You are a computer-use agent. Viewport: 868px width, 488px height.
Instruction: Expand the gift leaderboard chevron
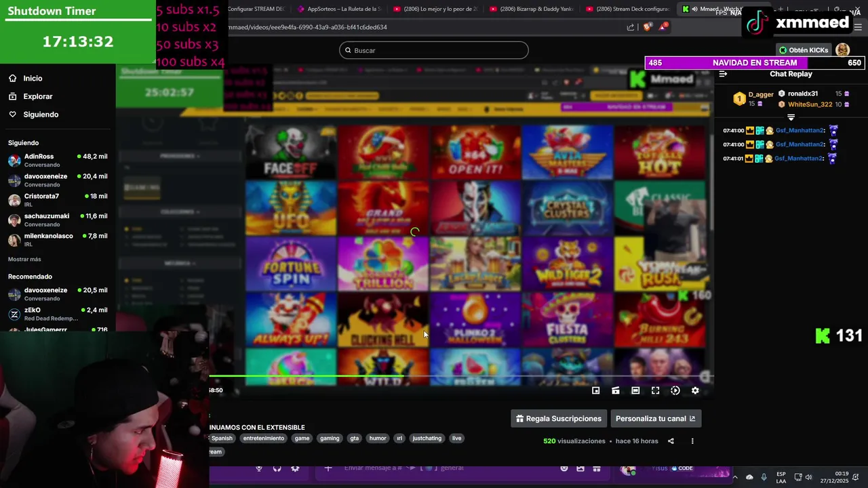coord(791,117)
